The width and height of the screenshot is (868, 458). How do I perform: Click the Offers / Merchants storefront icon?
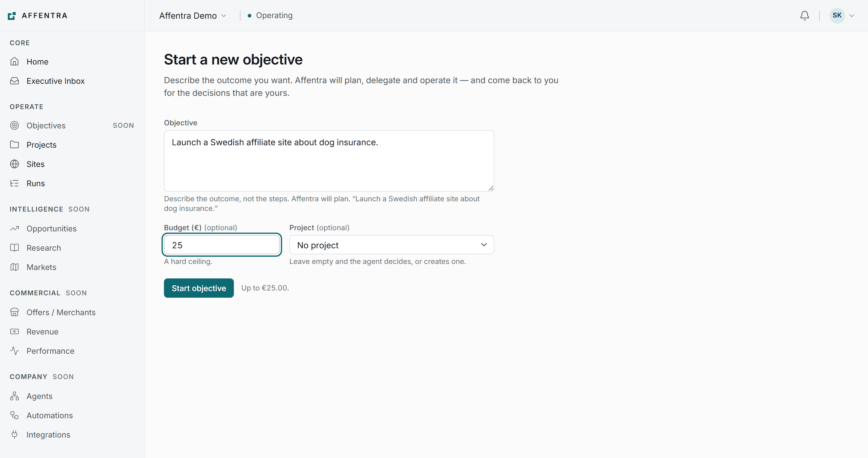point(14,312)
